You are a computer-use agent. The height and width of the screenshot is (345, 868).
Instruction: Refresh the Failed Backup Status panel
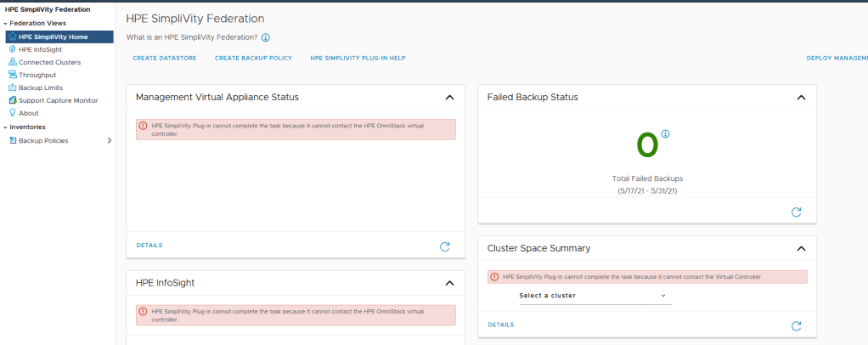tap(796, 212)
